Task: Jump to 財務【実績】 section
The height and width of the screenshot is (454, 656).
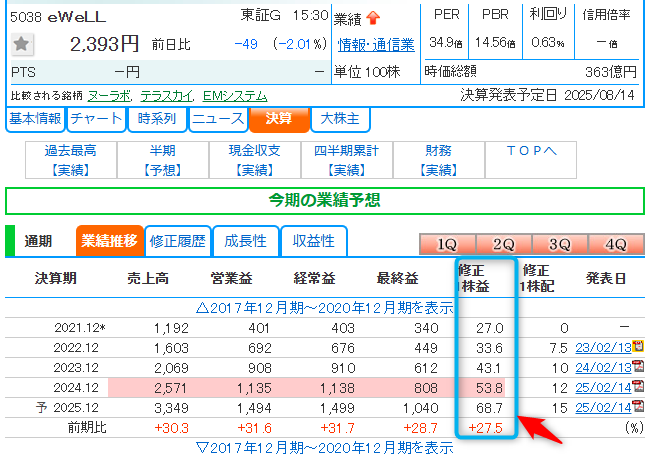Action: (439, 160)
